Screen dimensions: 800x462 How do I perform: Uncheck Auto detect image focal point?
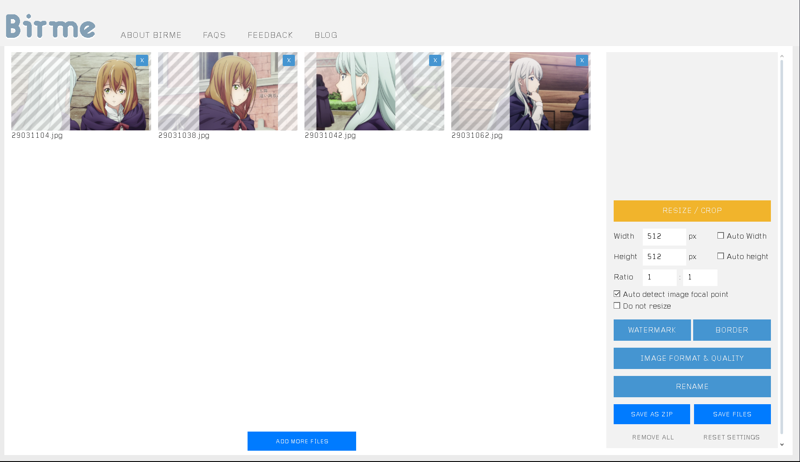(x=617, y=294)
